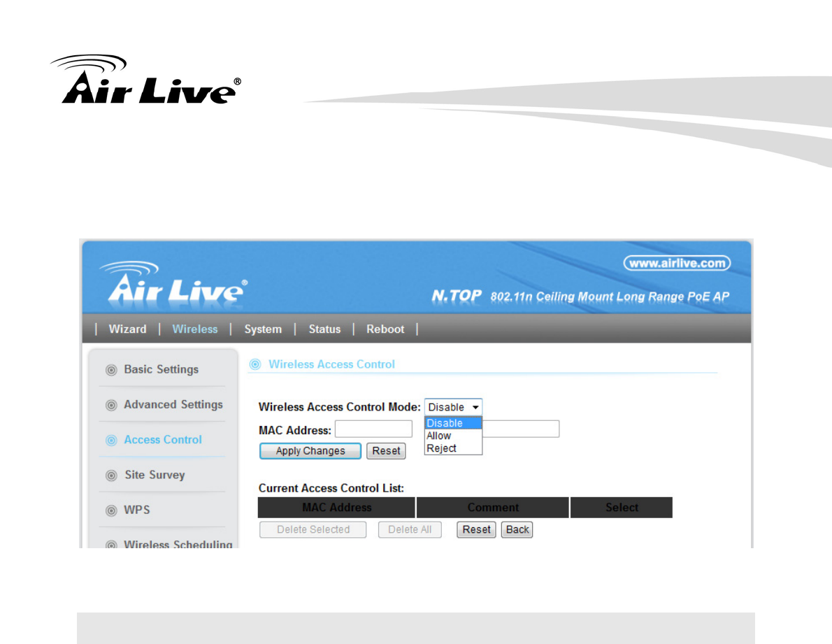Focus the MAC Address input field
Screen dimensions: 832x644
pos(373,429)
